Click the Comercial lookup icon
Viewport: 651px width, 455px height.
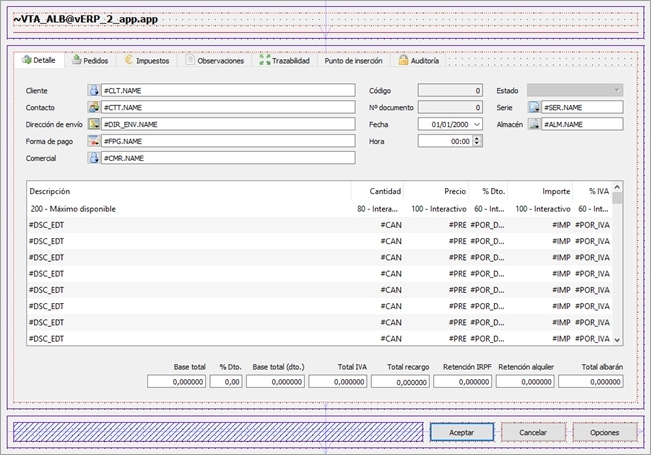click(x=94, y=158)
